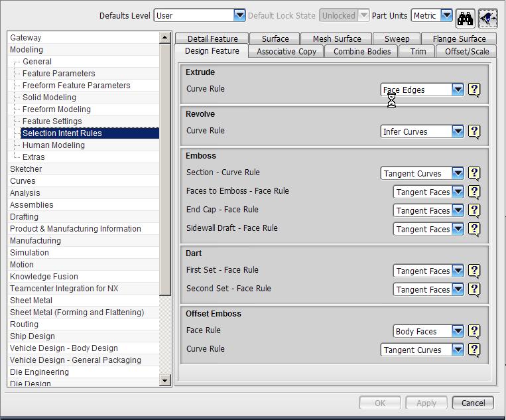
Task: Open help for Offset Emboss Face Rule
Action: [474, 331]
